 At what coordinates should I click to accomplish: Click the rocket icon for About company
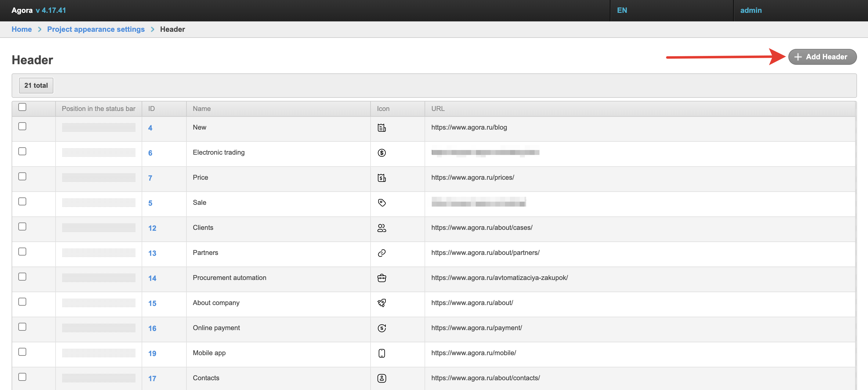[382, 303]
